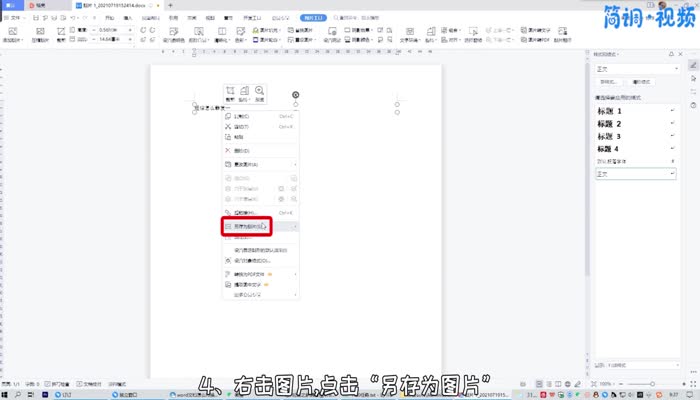The width and height of the screenshot is (700, 400).
Task: Expand the Change Picture submenu arrow
Action: click(295, 164)
